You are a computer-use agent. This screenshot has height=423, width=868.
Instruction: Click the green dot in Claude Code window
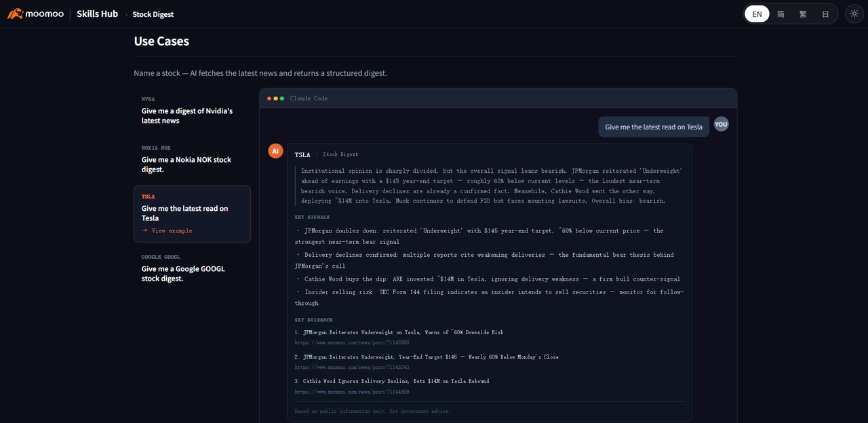click(282, 99)
